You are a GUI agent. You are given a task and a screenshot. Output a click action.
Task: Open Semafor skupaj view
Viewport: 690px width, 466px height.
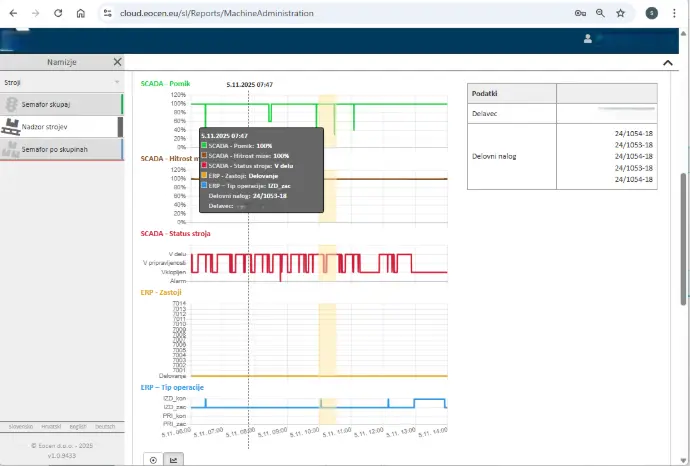click(62, 104)
